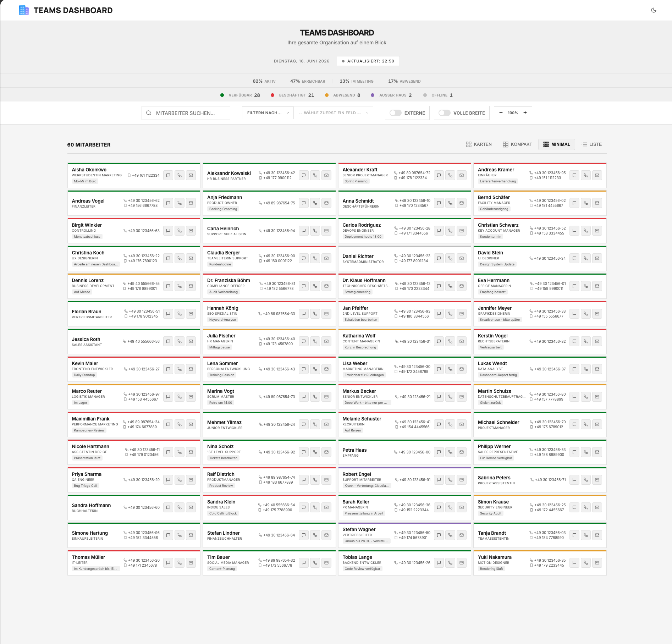672x644 pixels.
Task: Email Christian Schwarz via mail icon
Action: point(597,231)
